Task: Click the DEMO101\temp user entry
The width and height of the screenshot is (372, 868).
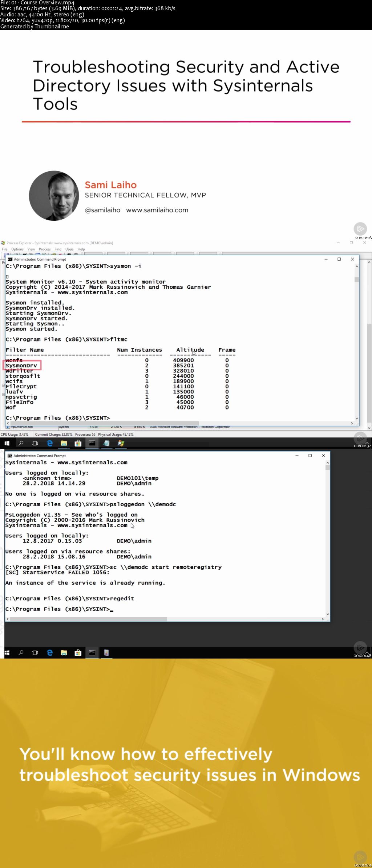Action: (x=138, y=478)
